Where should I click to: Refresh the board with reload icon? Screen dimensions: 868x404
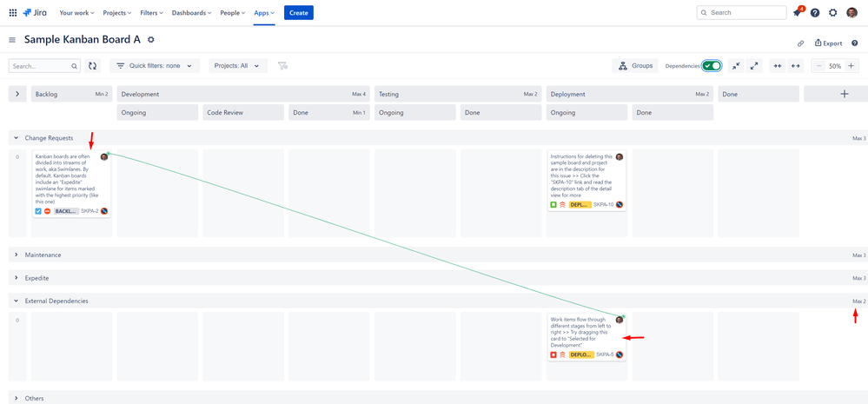[92, 66]
